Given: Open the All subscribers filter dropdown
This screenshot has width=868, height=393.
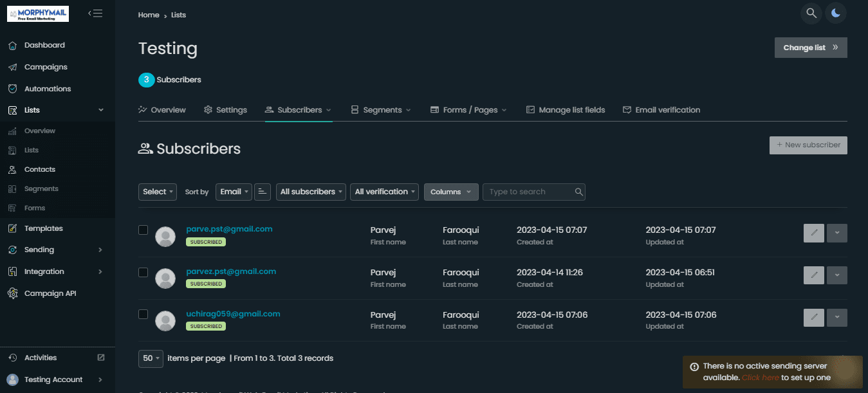Looking at the screenshot, I should pyautogui.click(x=311, y=192).
